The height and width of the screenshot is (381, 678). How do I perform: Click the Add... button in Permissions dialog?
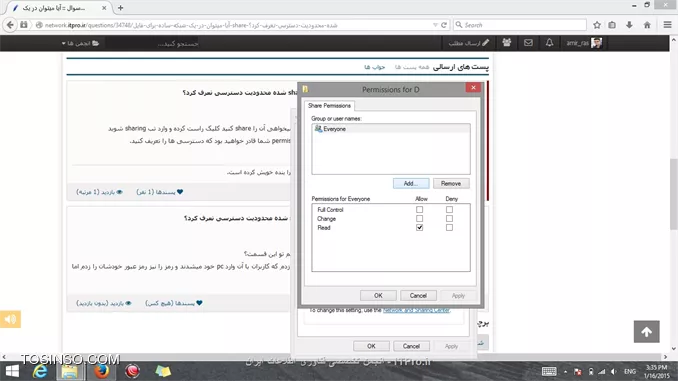point(411,183)
